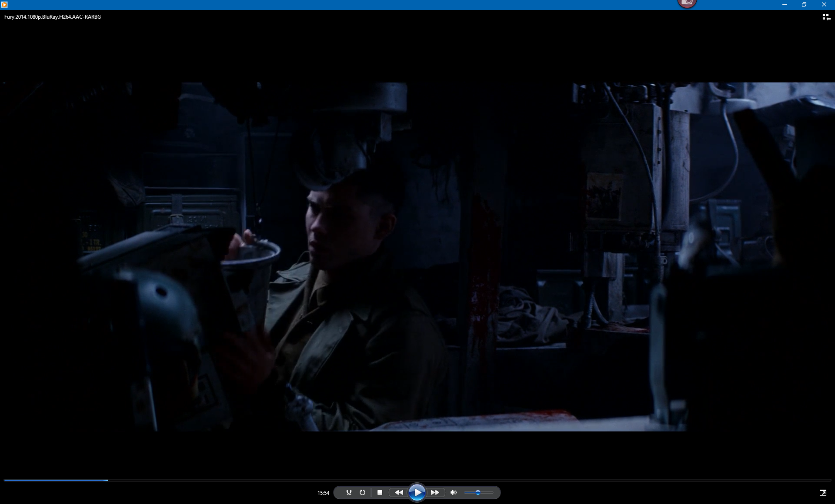Click the 15:54 elapsed time display
835x504 pixels.
323,493
